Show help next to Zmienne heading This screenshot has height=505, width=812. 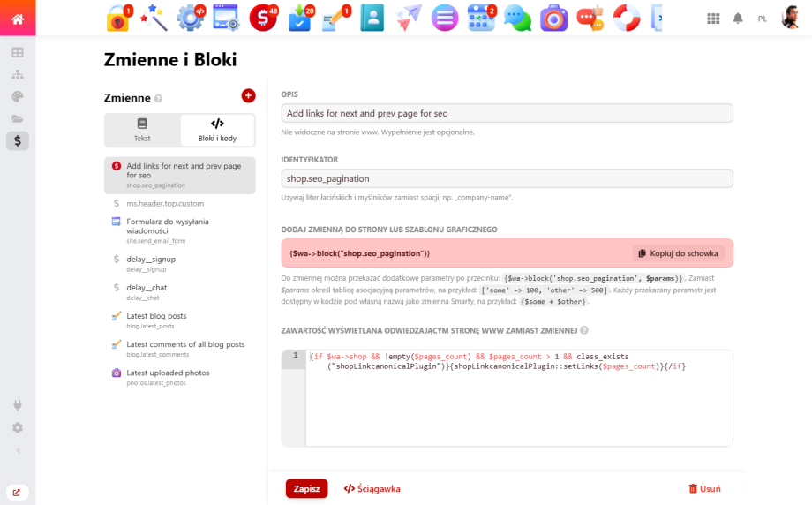(x=159, y=98)
